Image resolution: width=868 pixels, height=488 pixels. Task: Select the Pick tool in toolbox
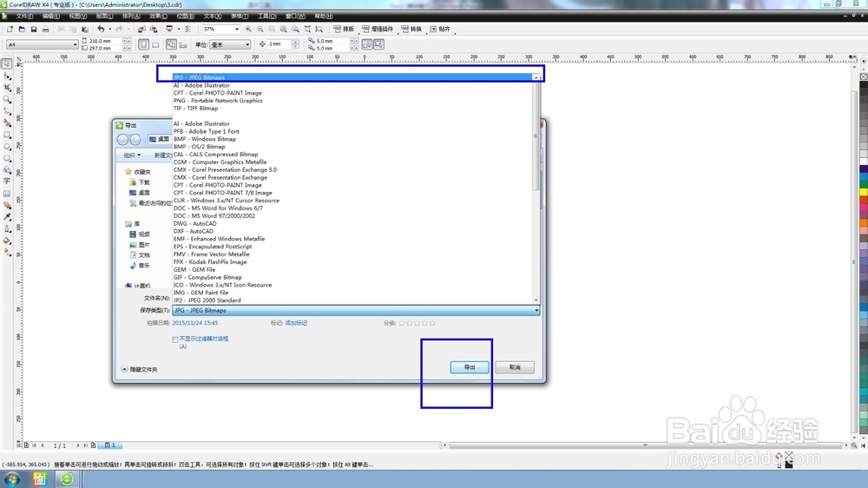7,64
